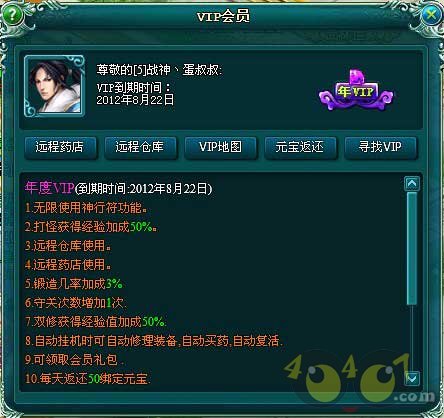Click the character portrait avatar

pos(54,86)
